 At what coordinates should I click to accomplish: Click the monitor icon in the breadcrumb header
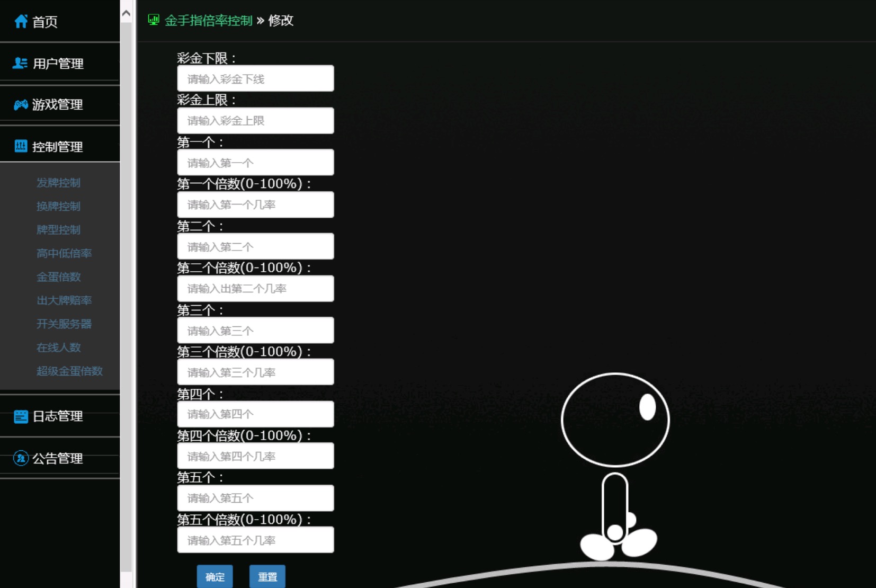[154, 20]
